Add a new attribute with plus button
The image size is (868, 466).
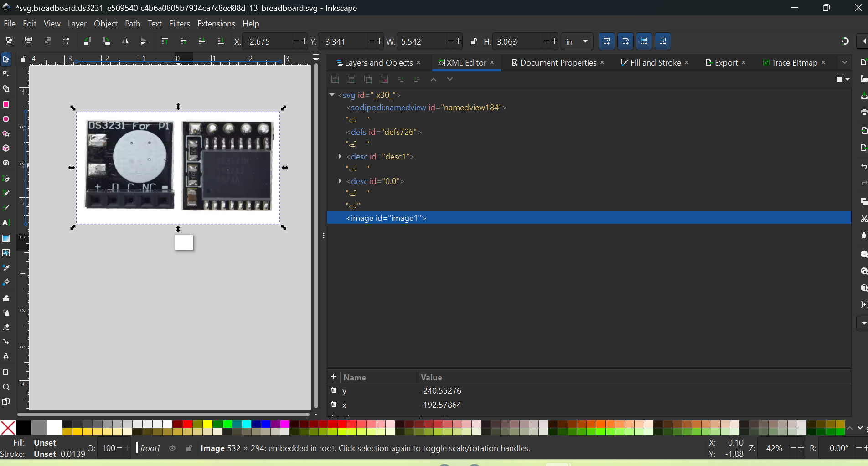tap(334, 377)
